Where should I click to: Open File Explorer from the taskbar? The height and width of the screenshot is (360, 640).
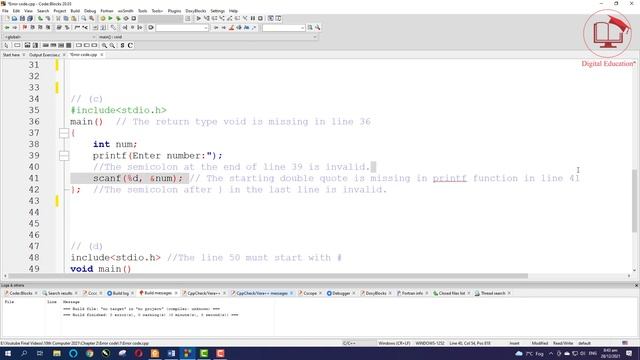[57, 353]
